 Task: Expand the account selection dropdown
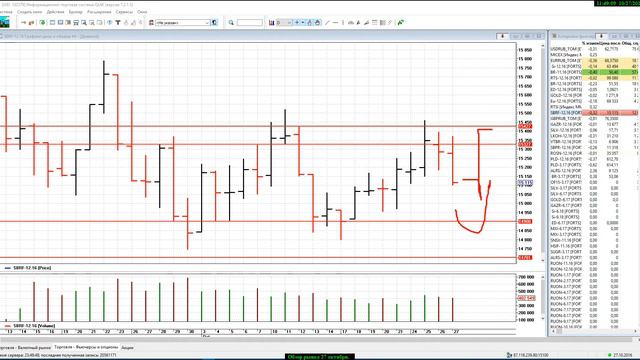tap(207, 22)
